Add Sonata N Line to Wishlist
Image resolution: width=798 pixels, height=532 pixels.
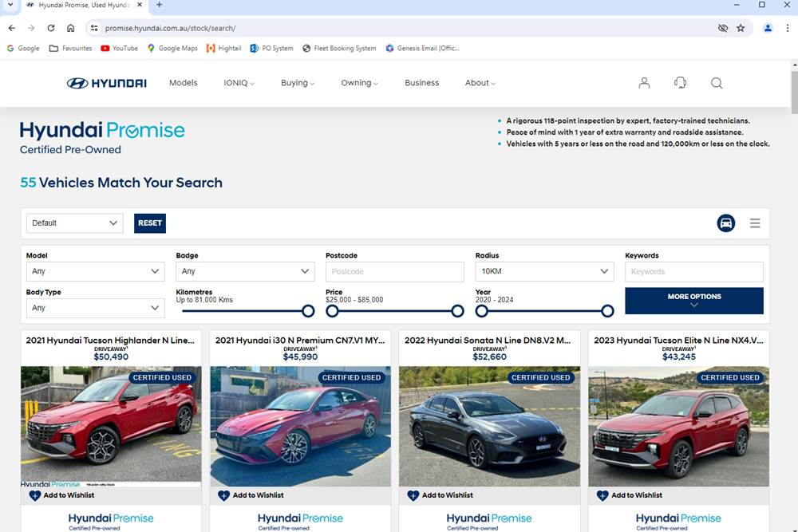point(440,495)
